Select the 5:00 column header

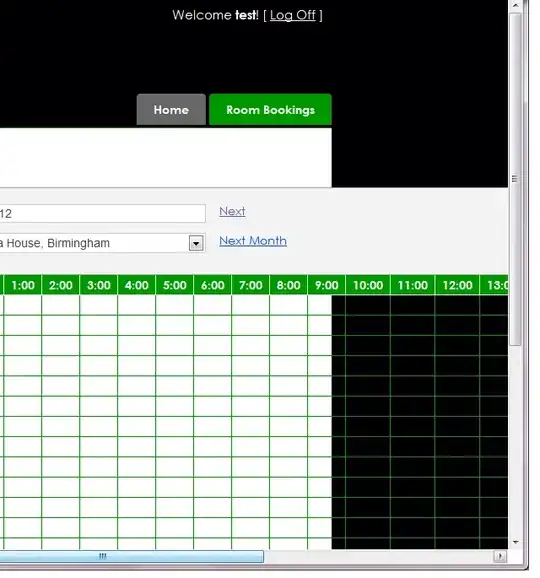pos(175,285)
